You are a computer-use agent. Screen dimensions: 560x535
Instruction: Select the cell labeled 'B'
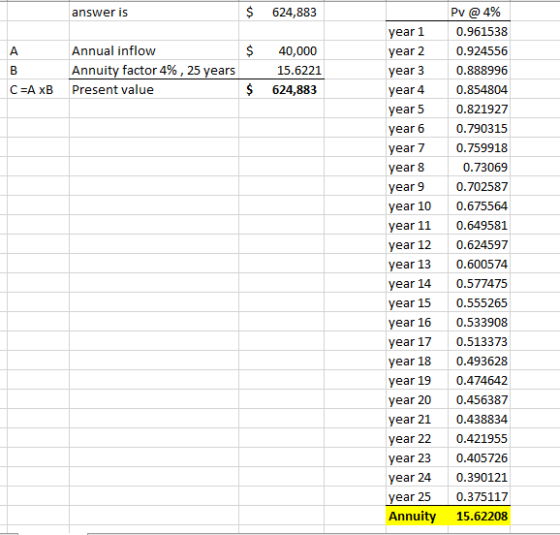tap(38, 70)
